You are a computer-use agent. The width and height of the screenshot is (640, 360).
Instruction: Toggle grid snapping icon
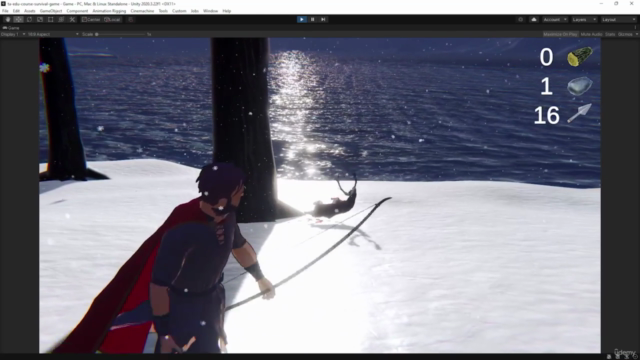[x=131, y=19]
